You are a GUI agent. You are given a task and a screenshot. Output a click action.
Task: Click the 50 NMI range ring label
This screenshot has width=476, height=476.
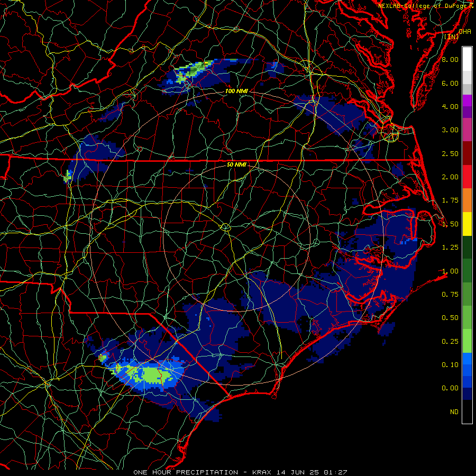[x=236, y=164]
